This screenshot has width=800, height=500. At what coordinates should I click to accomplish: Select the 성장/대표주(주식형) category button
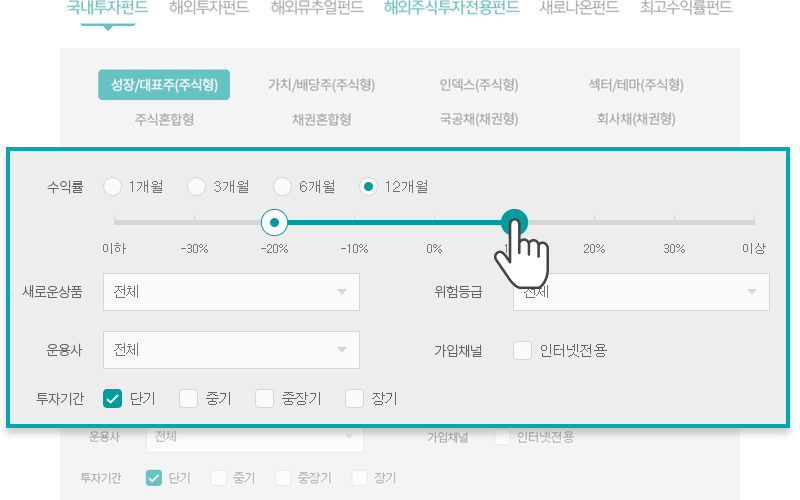tap(164, 85)
